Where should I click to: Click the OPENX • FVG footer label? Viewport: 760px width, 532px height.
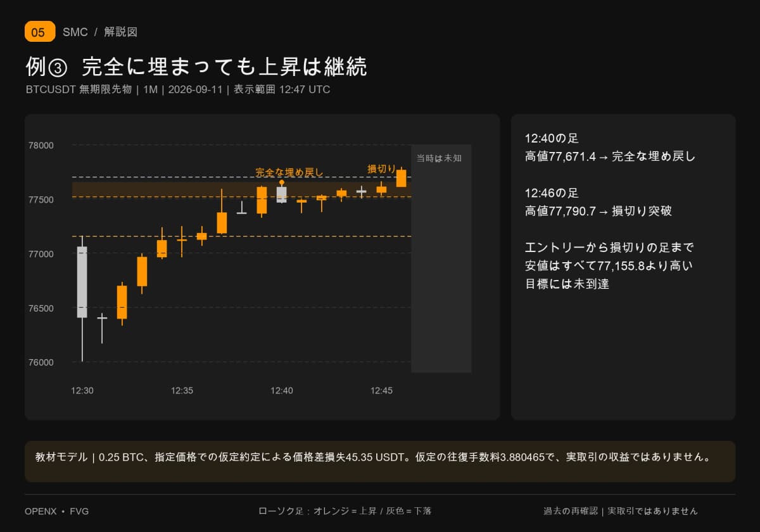click(57, 511)
